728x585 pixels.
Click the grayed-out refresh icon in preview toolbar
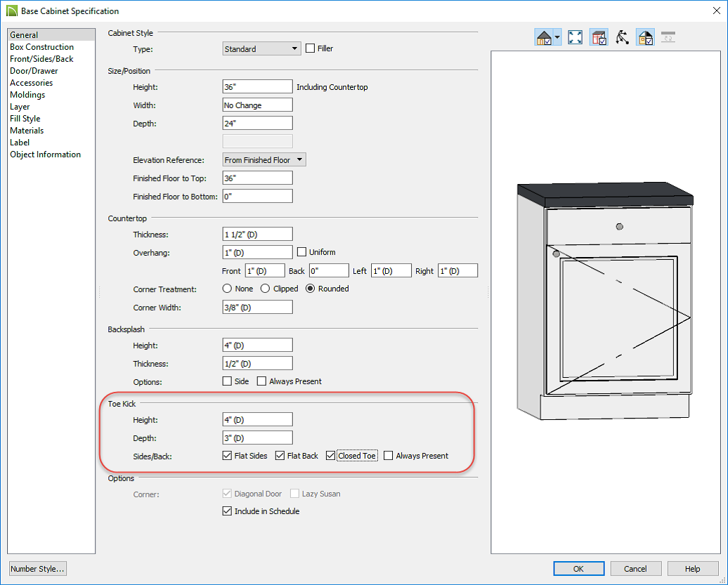coord(668,38)
